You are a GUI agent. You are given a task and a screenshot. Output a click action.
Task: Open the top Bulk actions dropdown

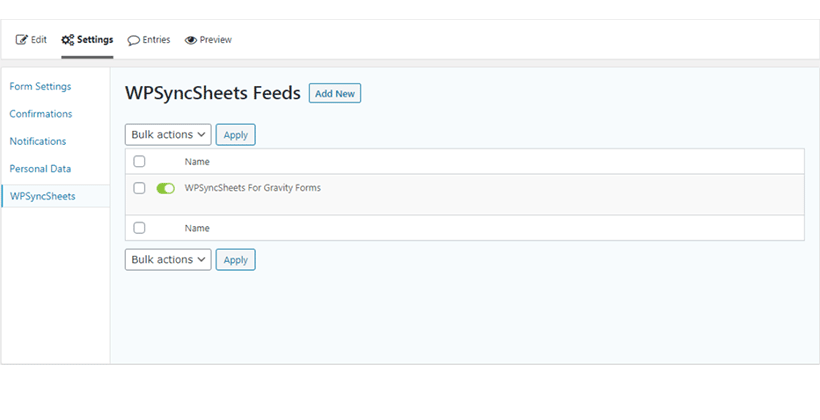click(x=168, y=134)
